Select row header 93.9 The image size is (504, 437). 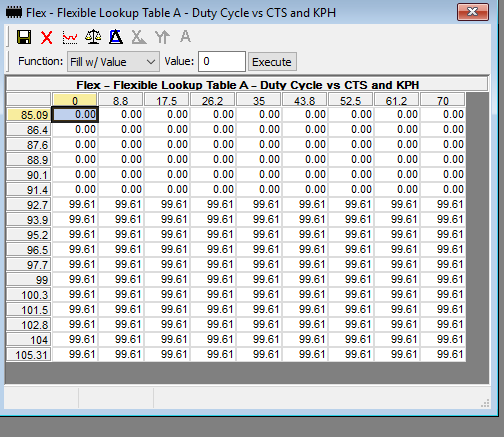tap(29, 220)
